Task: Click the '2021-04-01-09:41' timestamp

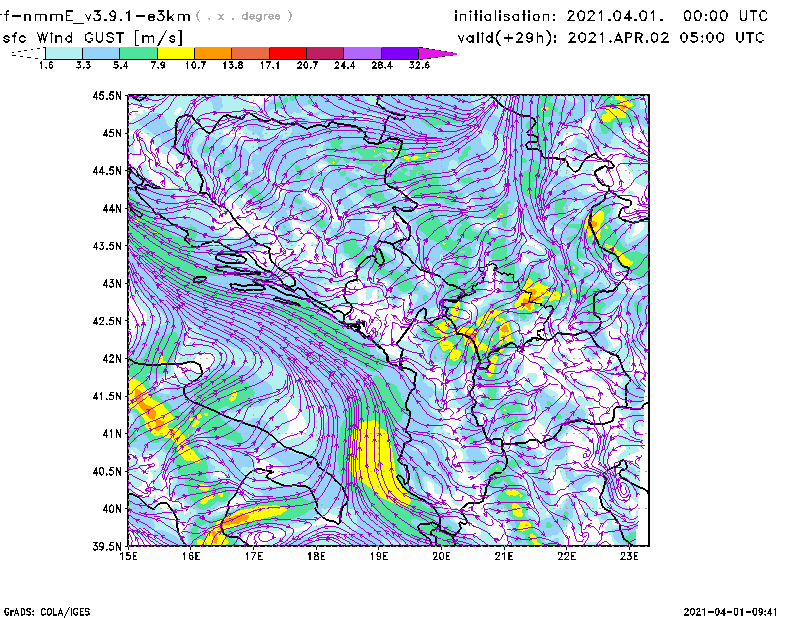Action: coord(730,612)
